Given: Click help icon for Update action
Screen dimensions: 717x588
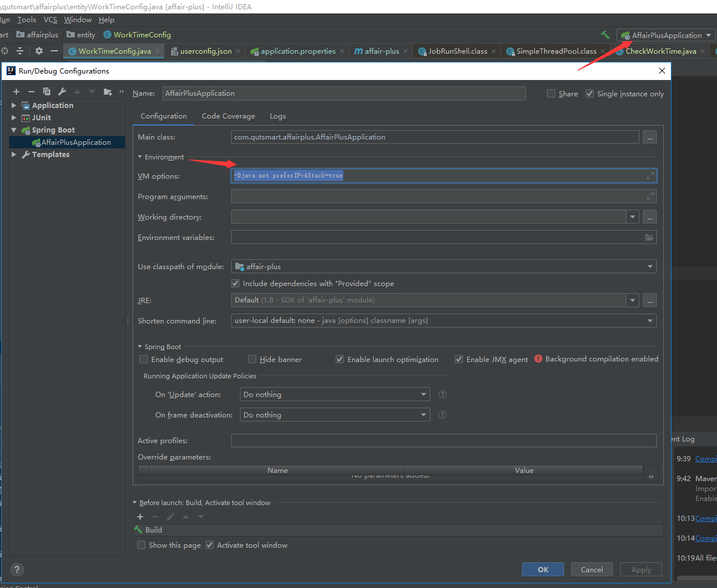Looking at the screenshot, I should [443, 394].
